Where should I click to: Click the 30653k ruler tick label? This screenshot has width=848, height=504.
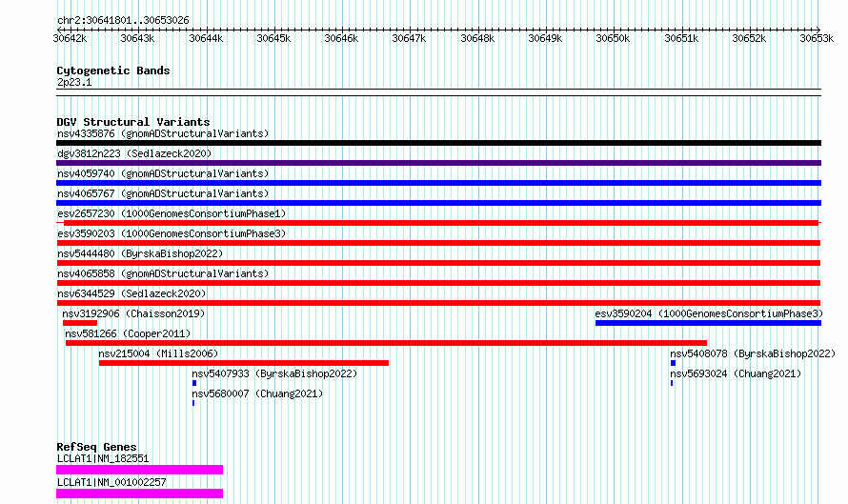pos(817,38)
